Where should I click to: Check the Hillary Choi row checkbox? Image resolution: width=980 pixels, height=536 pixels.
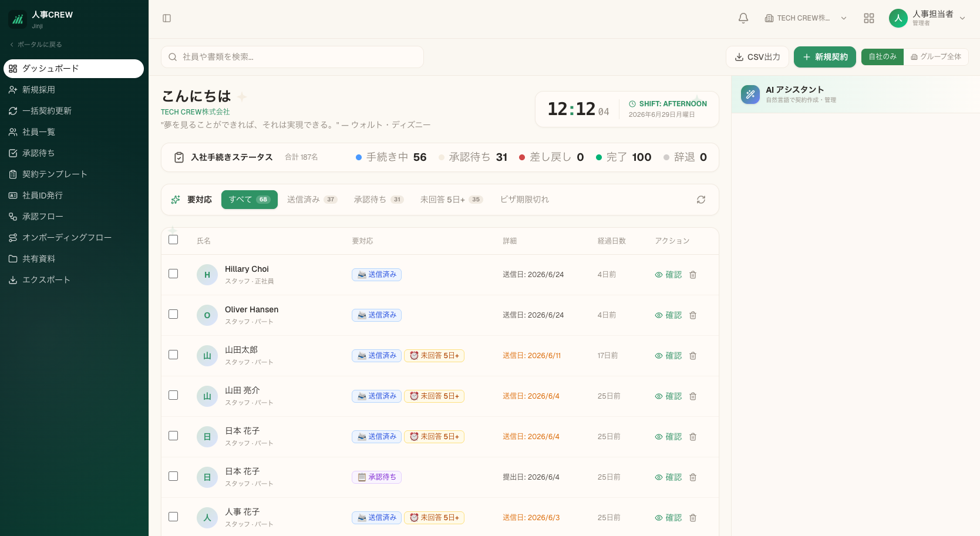click(173, 274)
